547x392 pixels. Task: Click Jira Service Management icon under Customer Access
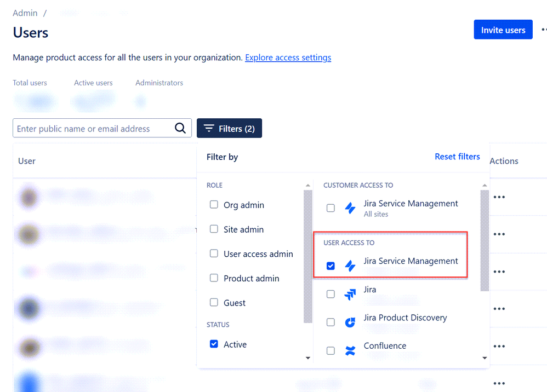350,208
